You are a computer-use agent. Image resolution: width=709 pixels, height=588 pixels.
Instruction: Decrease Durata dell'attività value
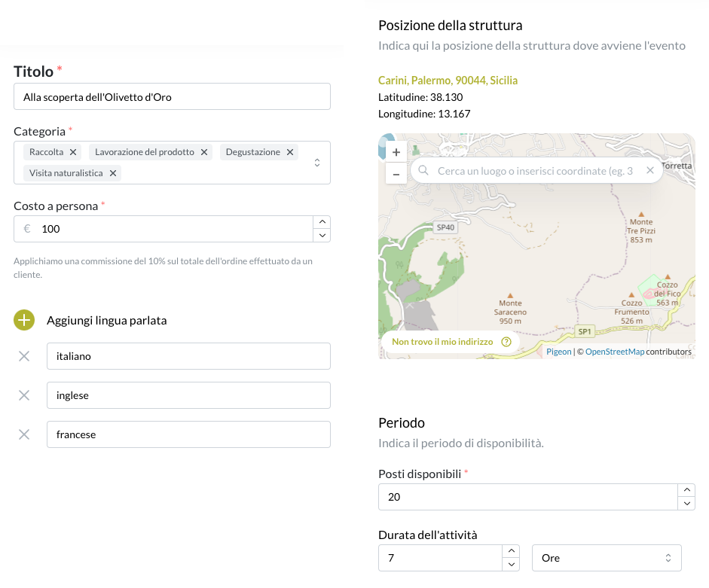pyautogui.click(x=511, y=564)
